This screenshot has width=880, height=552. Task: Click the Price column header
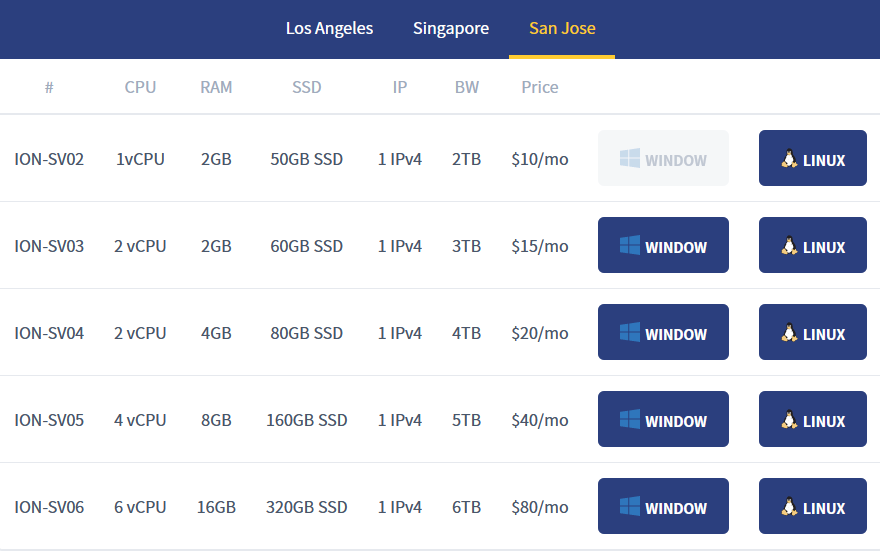(539, 87)
